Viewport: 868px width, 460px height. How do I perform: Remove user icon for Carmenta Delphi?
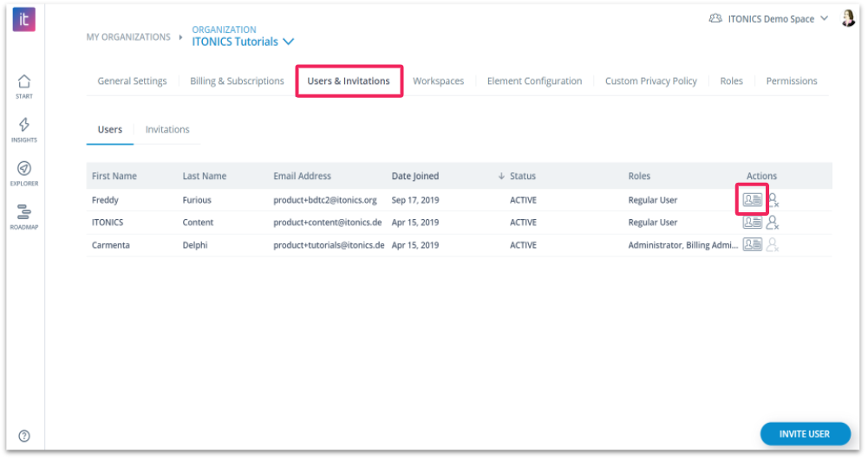pos(773,245)
